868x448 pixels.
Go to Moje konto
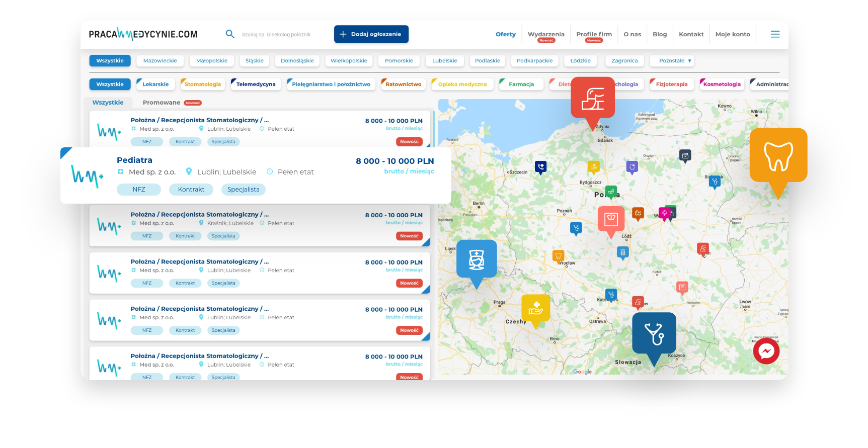pos(733,34)
